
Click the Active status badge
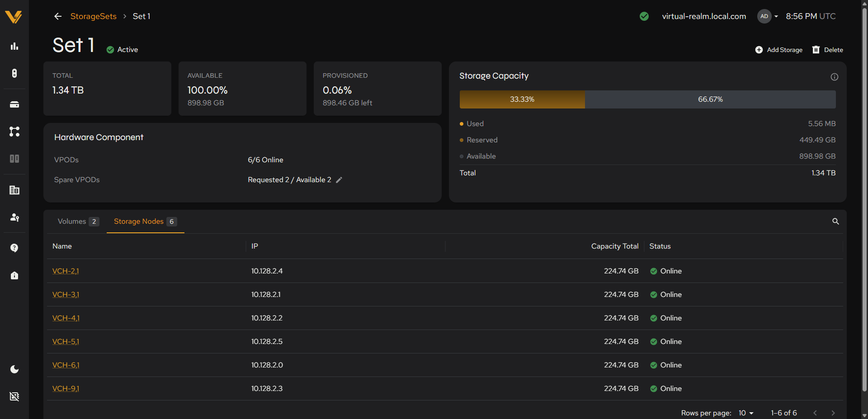[122, 50]
